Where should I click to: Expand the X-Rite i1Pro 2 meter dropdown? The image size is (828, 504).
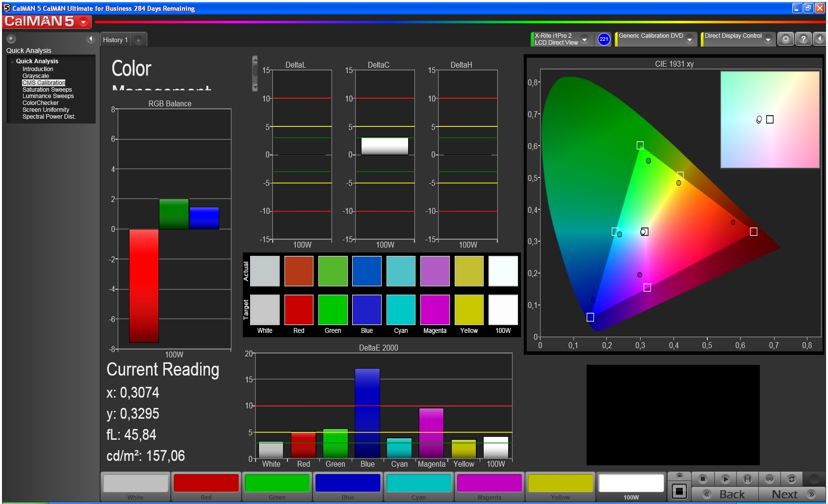click(584, 40)
